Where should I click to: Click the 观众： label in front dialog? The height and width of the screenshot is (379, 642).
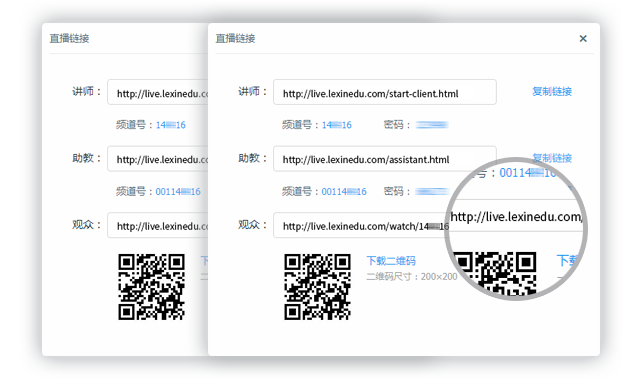coord(253,225)
